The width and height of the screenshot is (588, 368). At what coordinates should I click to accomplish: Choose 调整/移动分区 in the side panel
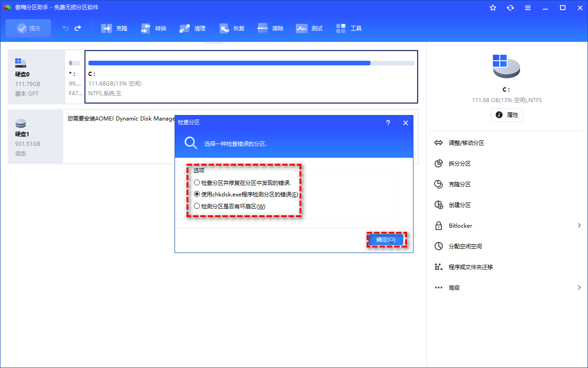(x=466, y=143)
